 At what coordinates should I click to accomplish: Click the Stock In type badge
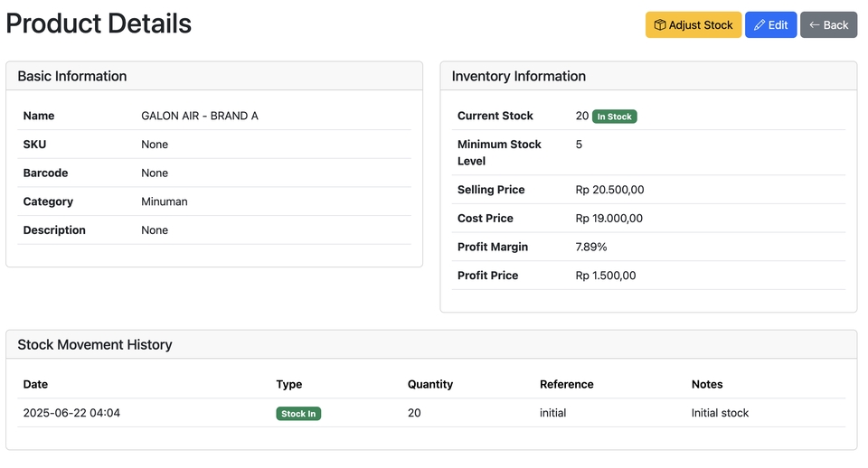[x=298, y=414]
